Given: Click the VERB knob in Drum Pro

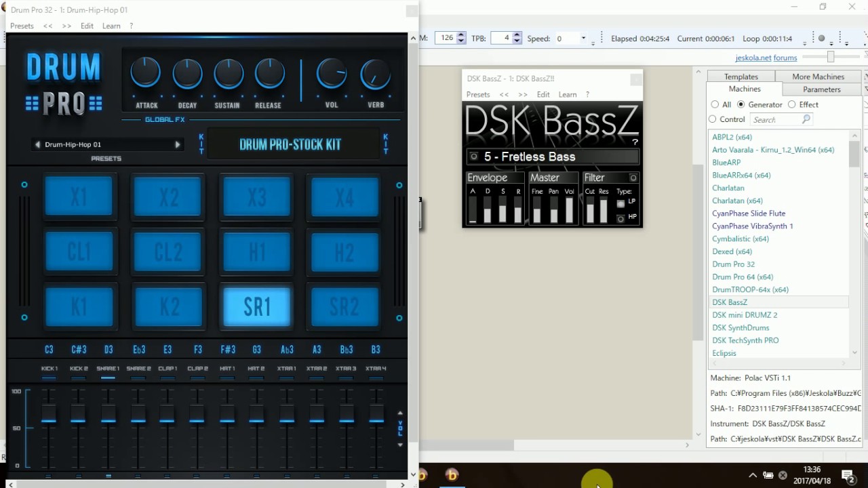Looking at the screenshot, I should 375,74.
